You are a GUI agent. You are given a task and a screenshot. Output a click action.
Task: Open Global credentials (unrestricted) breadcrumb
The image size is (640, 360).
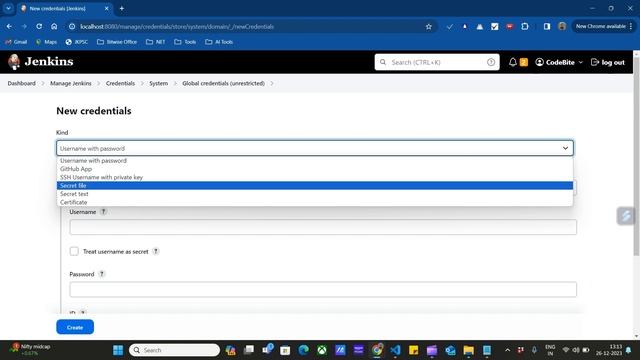(223, 83)
